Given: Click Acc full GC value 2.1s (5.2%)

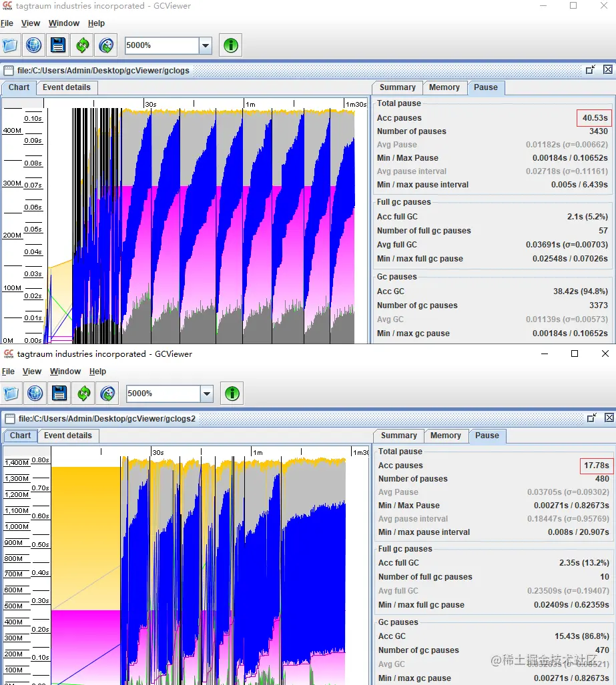Looking at the screenshot, I should click(x=587, y=217).
